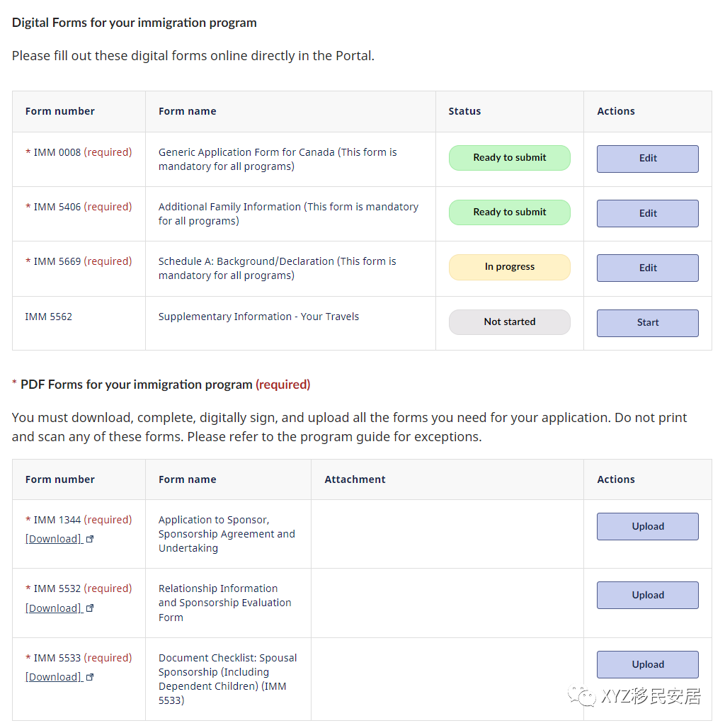Download the IMM 5533 PDF form
Screen dimensions: 725x728
tap(54, 677)
